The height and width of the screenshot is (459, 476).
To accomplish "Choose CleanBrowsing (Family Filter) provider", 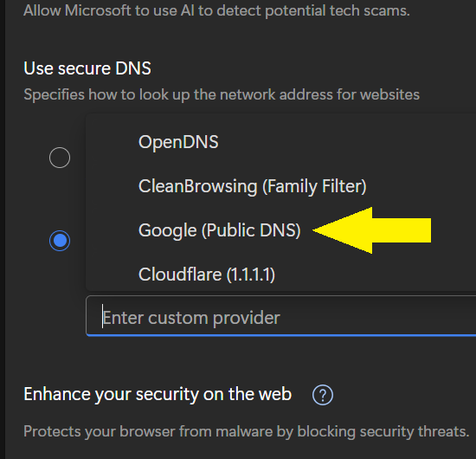I will [252, 186].
